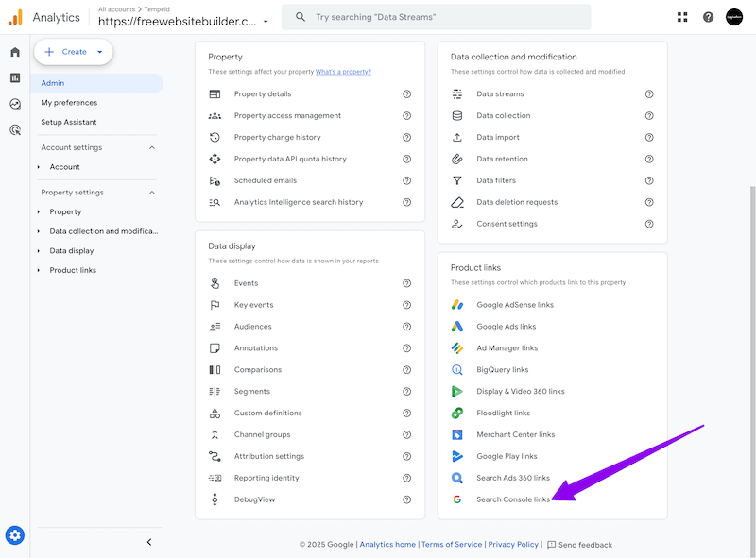Click the Analytics logo

[15, 17]
